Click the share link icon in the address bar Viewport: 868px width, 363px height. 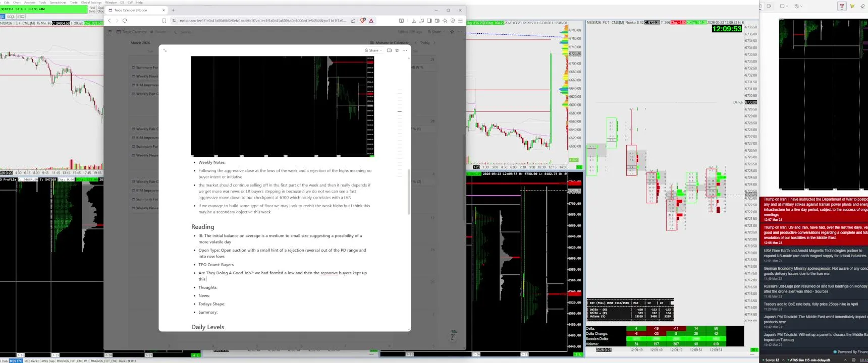353,21
